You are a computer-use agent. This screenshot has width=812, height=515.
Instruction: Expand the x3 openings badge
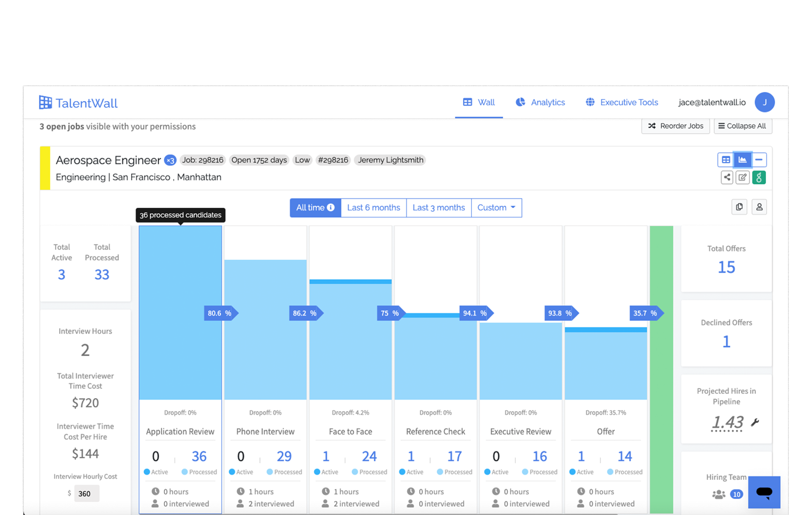click(170, 160)
